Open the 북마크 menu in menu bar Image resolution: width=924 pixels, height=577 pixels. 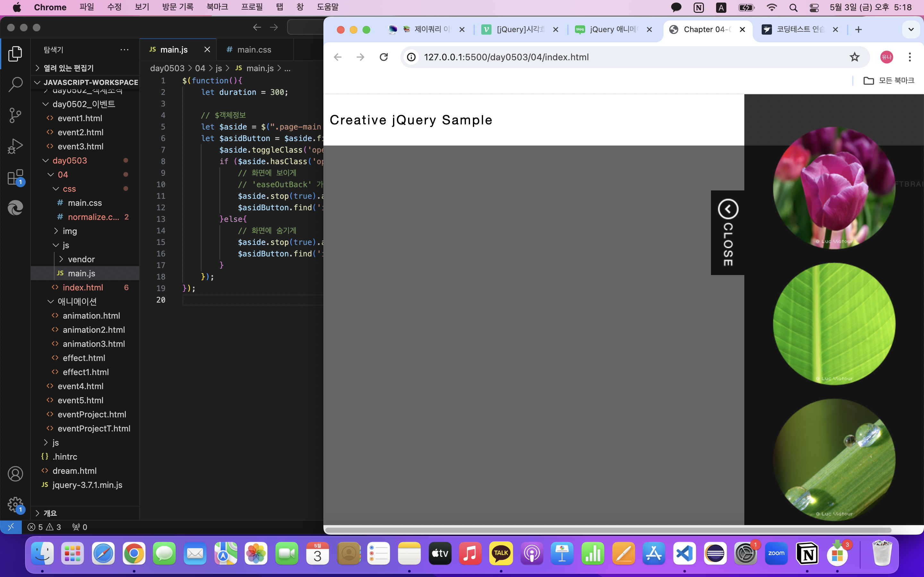(217, 7)
